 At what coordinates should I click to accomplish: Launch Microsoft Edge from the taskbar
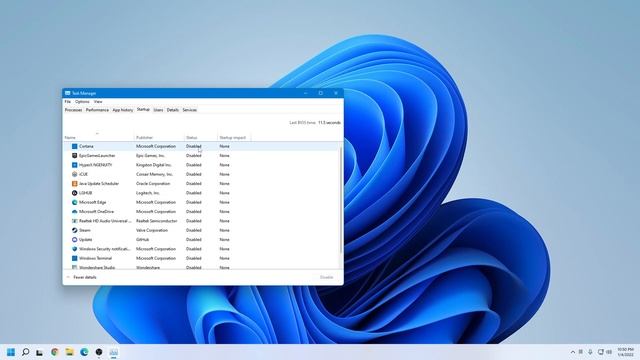[84, 352]
